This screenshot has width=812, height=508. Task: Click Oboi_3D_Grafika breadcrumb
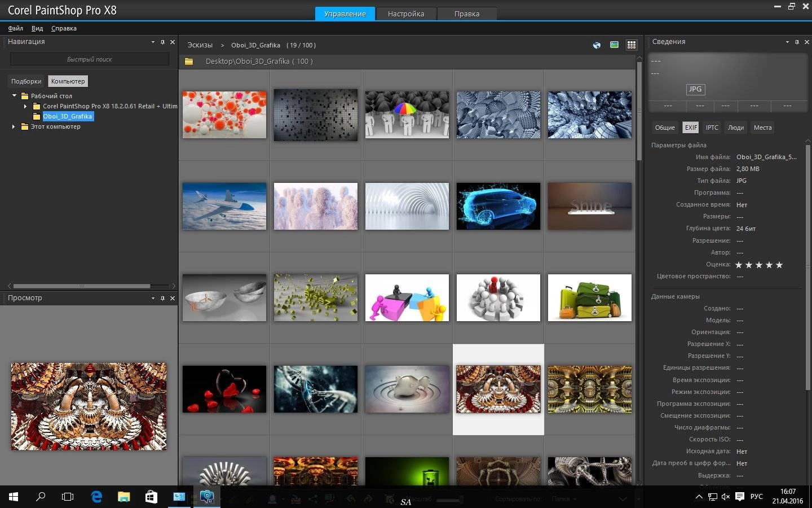click(x=255, y=45)
